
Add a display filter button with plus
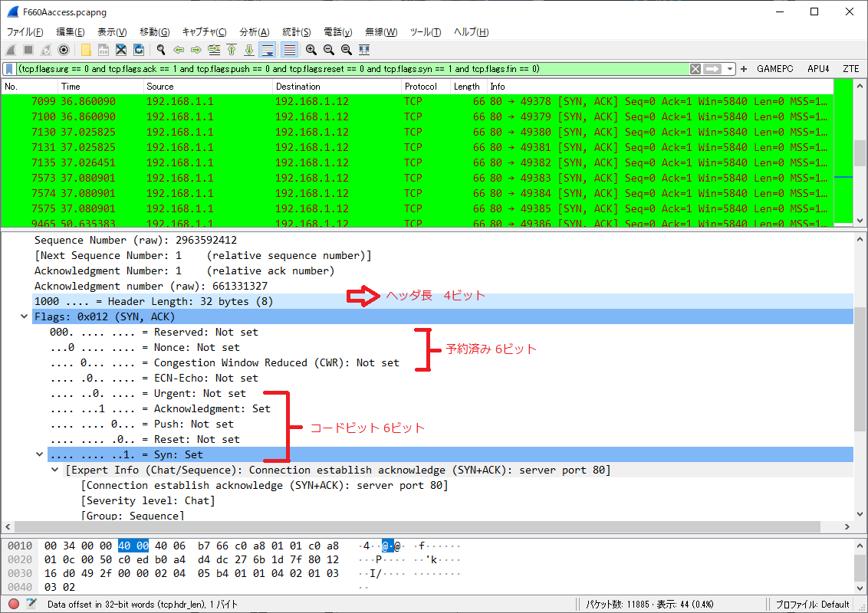coord(744,69)
